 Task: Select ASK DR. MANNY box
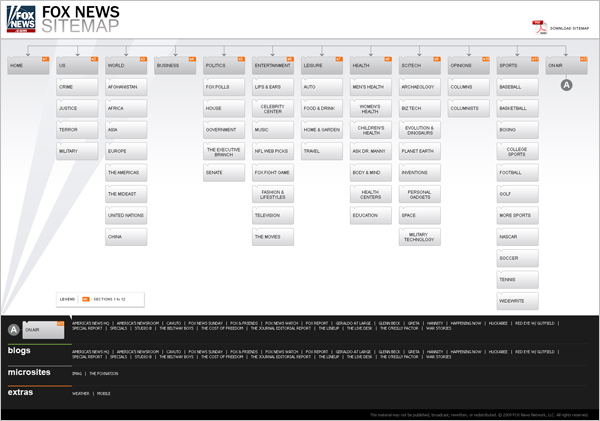tap(371, 151)
